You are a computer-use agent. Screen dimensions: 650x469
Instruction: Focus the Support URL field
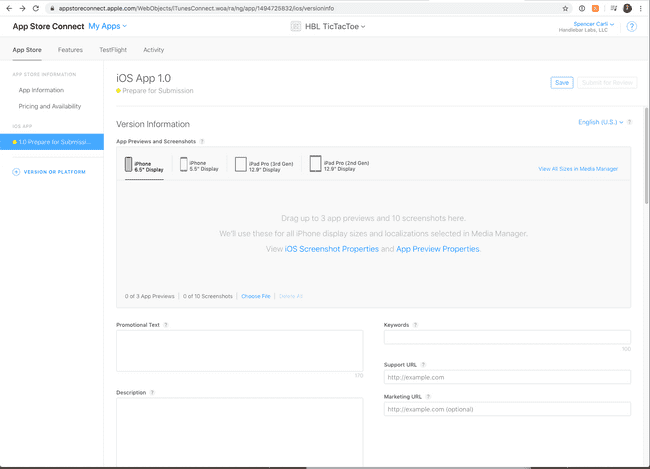(507, 377)
